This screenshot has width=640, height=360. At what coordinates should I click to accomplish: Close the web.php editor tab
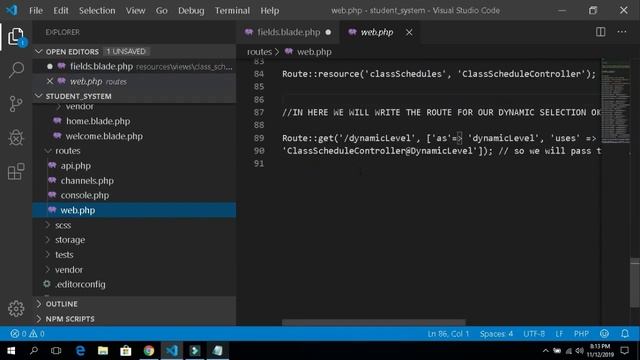point(409,32)
